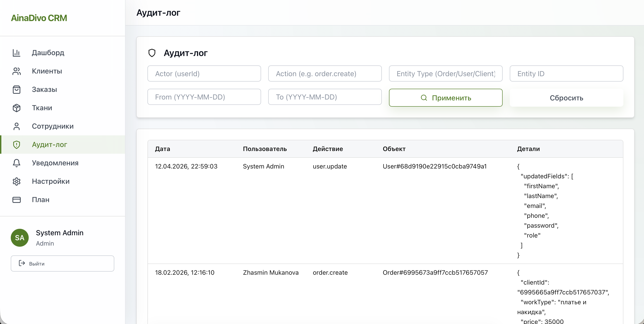Open the Сотрудники section
This screenshot has width=644, height=324.
[63, 126]
